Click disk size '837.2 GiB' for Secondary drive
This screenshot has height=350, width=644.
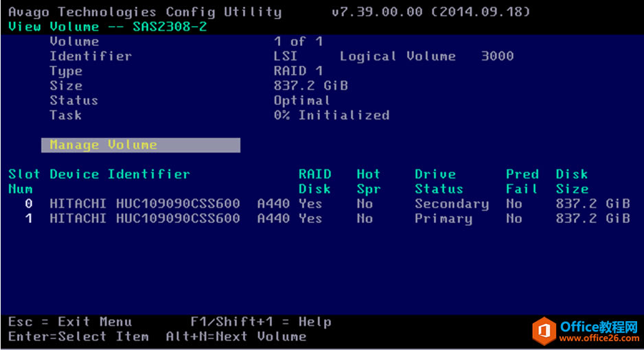click(593, 204)
